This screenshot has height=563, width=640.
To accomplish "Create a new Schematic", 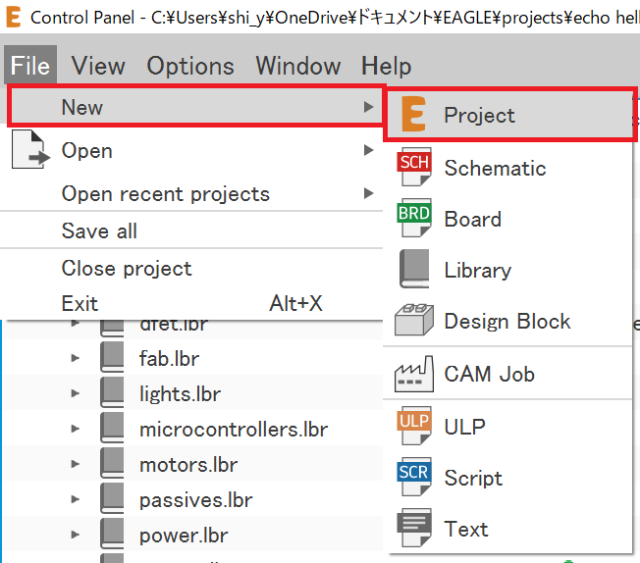I will 510,167.
